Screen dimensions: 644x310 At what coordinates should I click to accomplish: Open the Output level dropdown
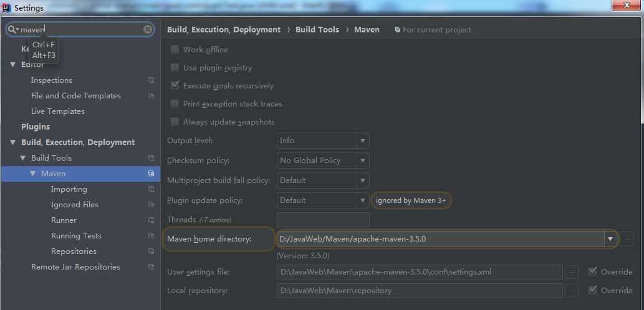point(323,141)
